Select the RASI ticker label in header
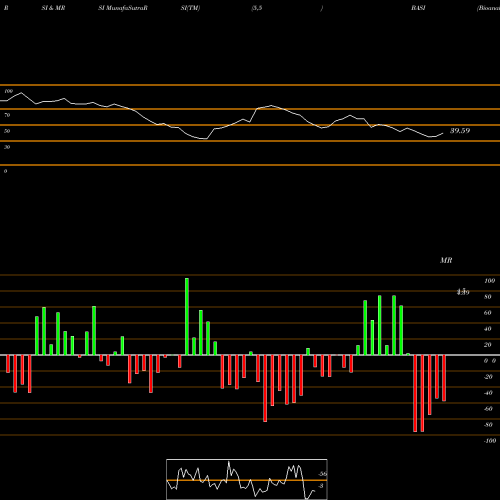This screenshot has height=500, width=500. 418,8
